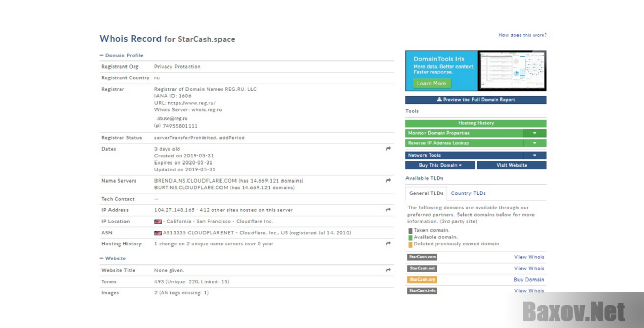Select the General TLDs tab
The height and width of the screenshot is (328, 644).
click(x=426, y=193)
